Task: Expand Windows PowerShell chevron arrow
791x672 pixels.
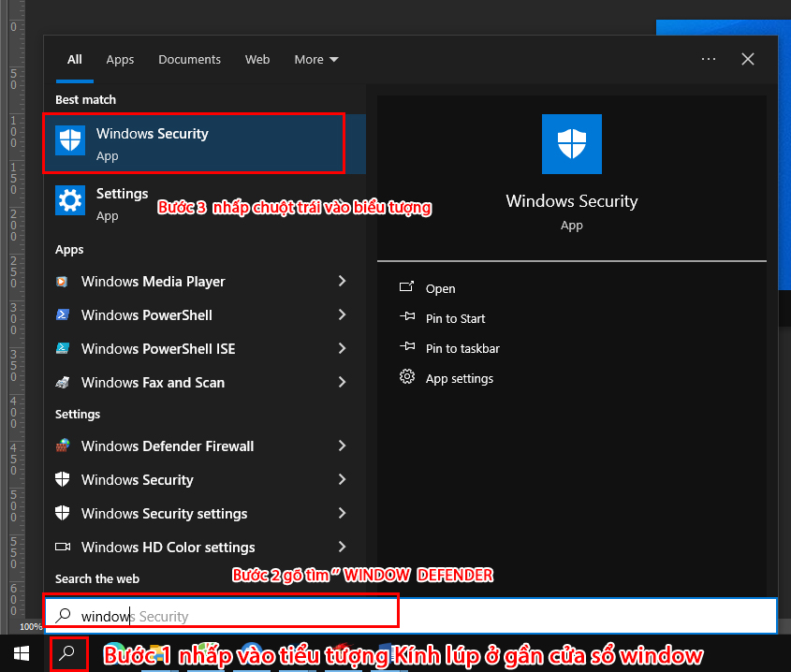Action: coord(342,314)
